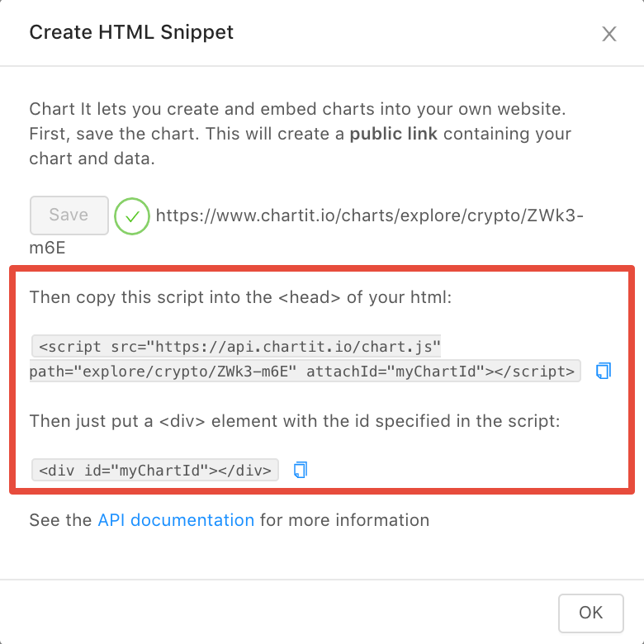The image size is (644, 644).
Task: Copy the script snippet using its copy icon
Action: tap(603, 371)
